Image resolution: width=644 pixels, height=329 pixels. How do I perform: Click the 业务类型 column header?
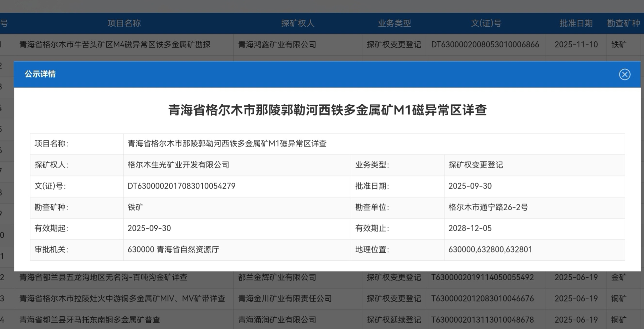click(394, 23)
